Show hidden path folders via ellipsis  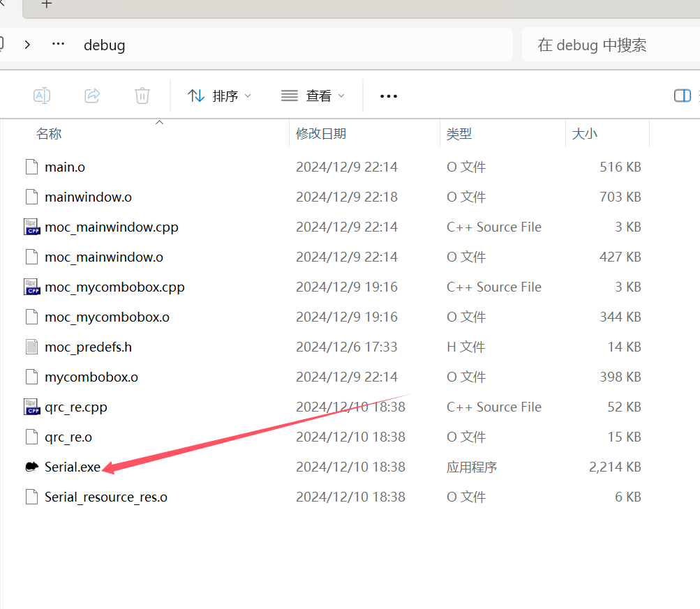tap(59, 45)
